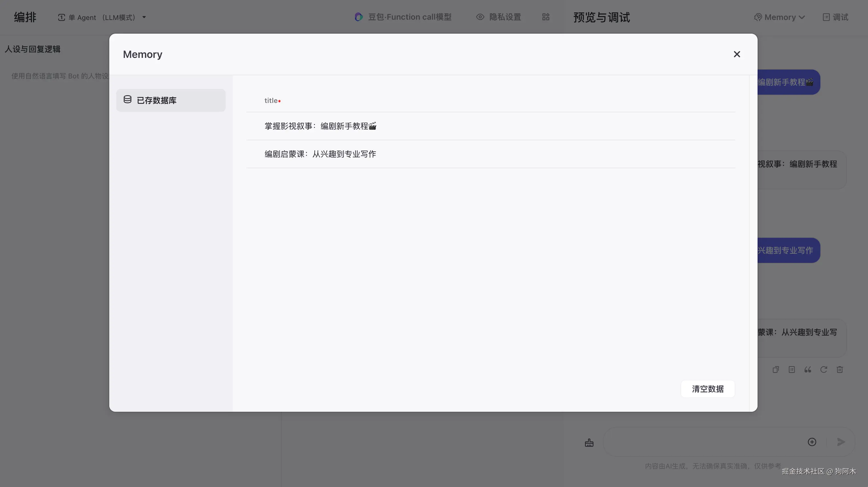Select row 编剧启蒙课：从兴趣到专业写作
The width and height of the screenshot is (868, 487).
pos(320,154)
